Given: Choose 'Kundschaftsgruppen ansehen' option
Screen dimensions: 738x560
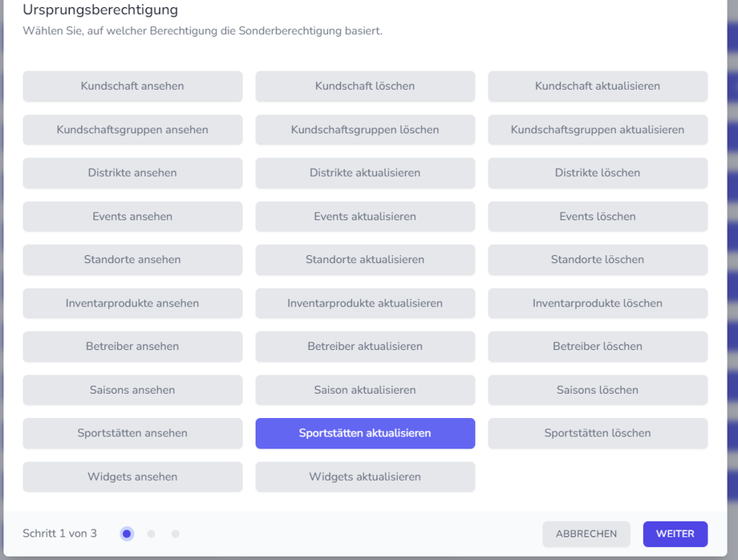Looking at the screenshot, I should 132,129.
